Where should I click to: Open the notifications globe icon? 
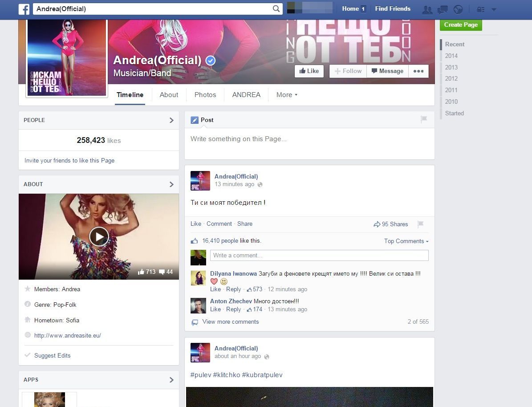point(458,9)
